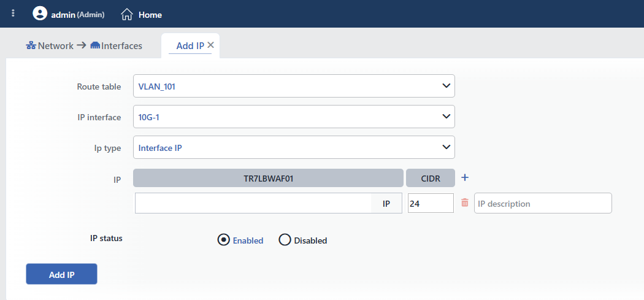Screen dimensions: 644x300
Task: Click the IP interface label
Action: tap(99, 117)
